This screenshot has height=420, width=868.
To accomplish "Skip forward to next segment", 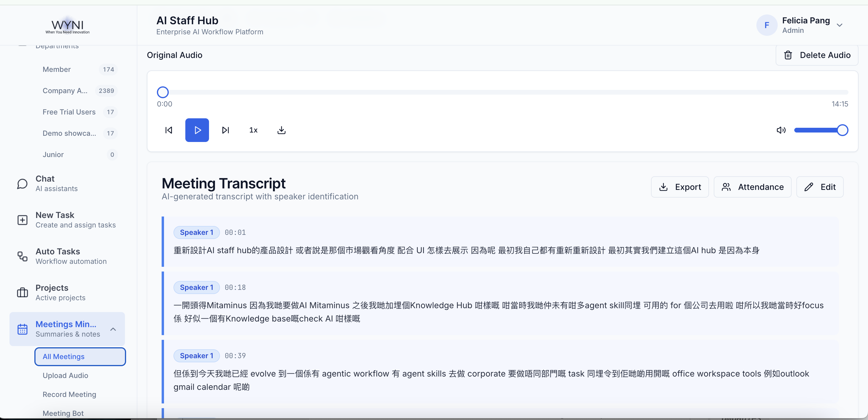I will coord(225,130).
